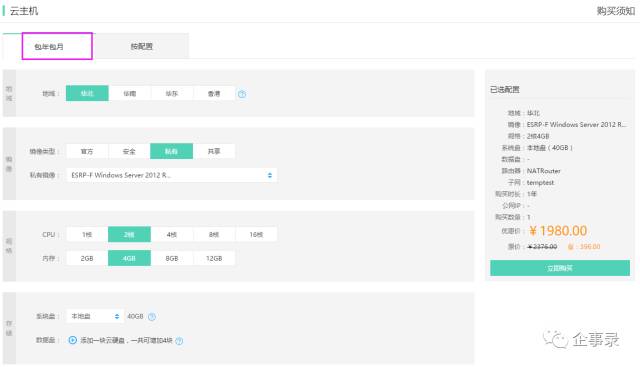Select the 华北 region option
640x367 pixels.
pyautogui.click(x=87, y=93)
